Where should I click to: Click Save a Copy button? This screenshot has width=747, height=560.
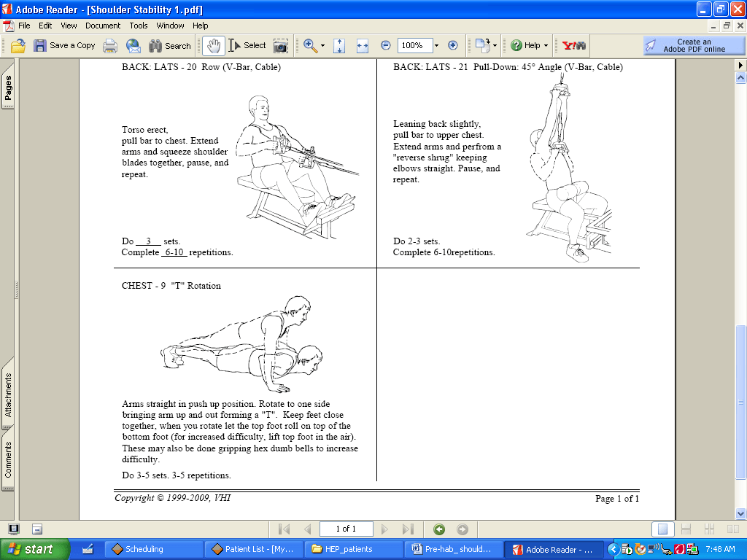click(x=64, y=45)
